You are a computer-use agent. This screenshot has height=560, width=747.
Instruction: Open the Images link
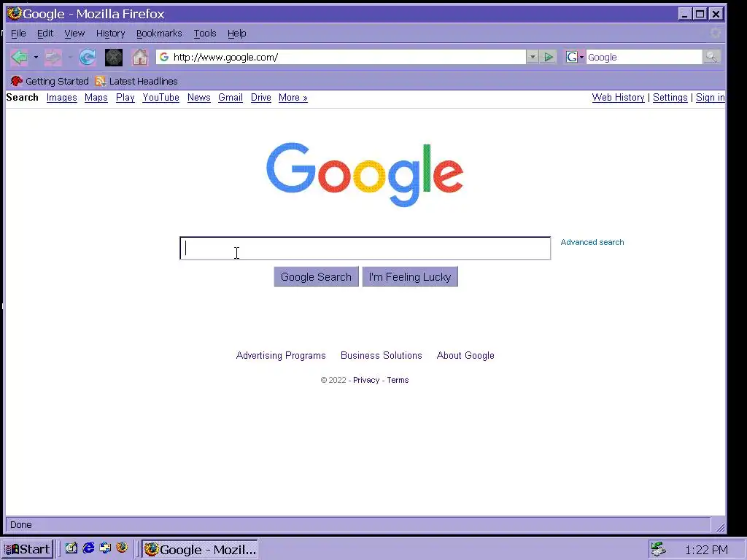tap(61, 98)
